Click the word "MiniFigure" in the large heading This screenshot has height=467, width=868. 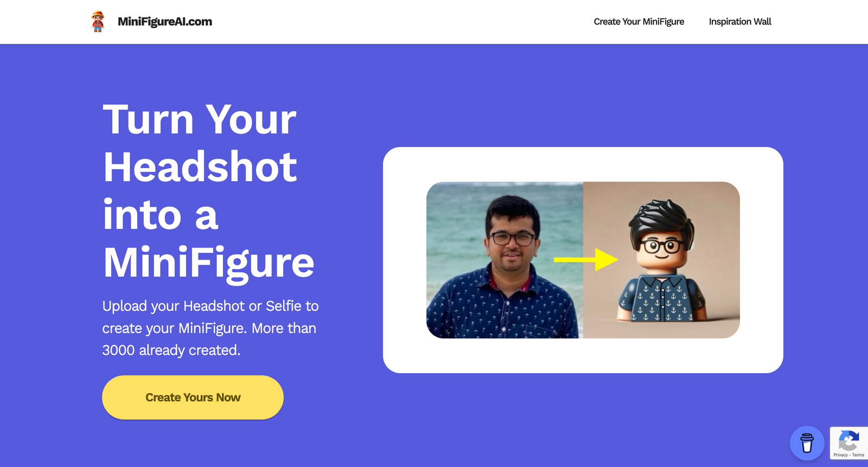(x=209, y=263)
